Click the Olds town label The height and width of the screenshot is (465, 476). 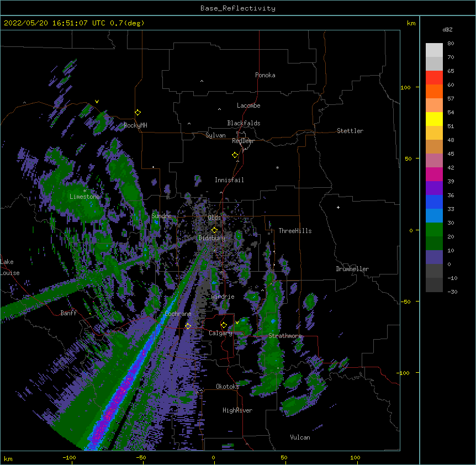pyautogui.click(x=214, y=218)
